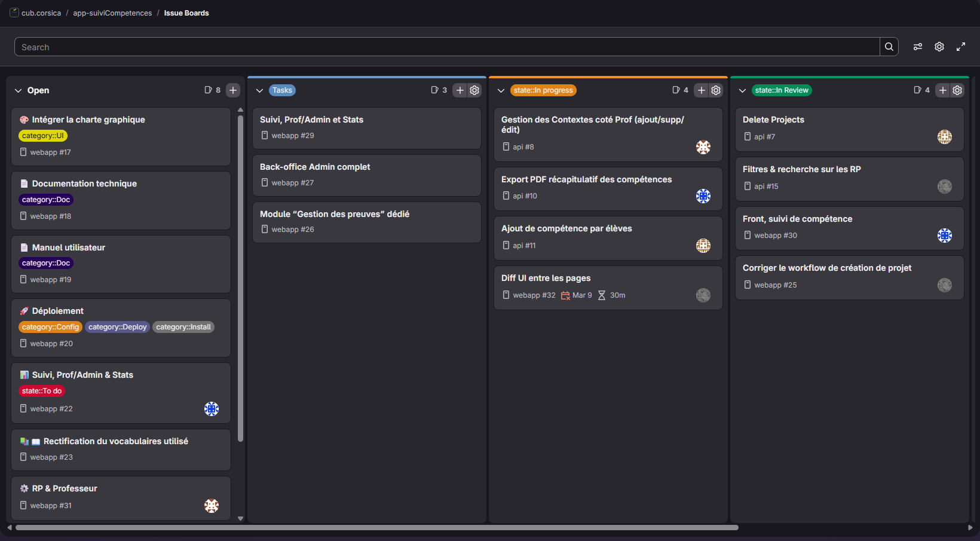Click assignee avatar on api #11 card
The height and width of the screenshot is (541, 980).
703,246
